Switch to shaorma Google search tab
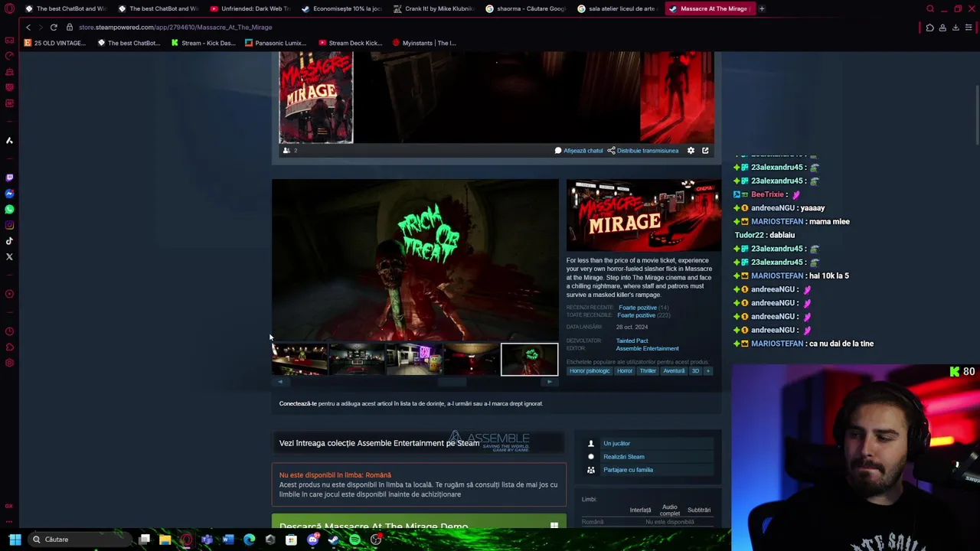This screenshot has width=980, height=551. coord(526,8)
